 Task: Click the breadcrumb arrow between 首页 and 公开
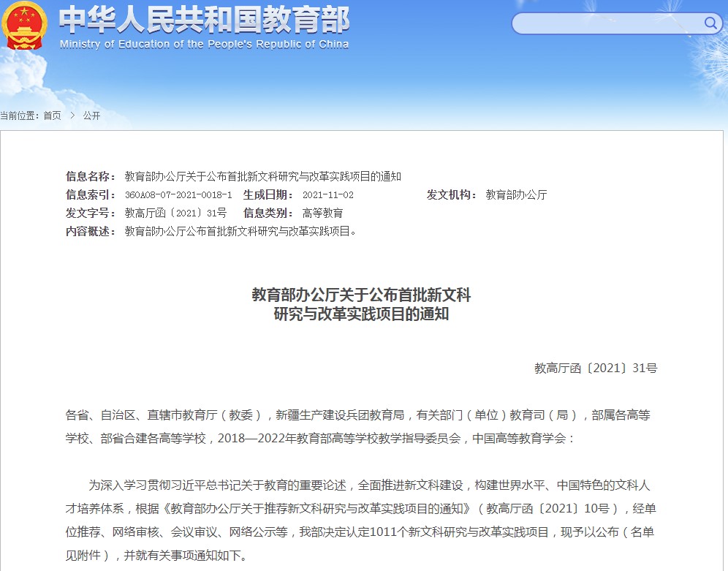click(72, 116)
